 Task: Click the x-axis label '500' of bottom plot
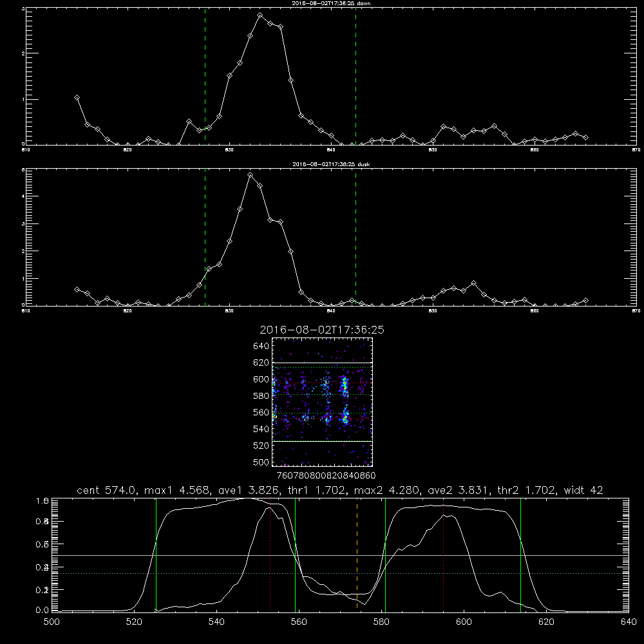(x=52, y=622)
